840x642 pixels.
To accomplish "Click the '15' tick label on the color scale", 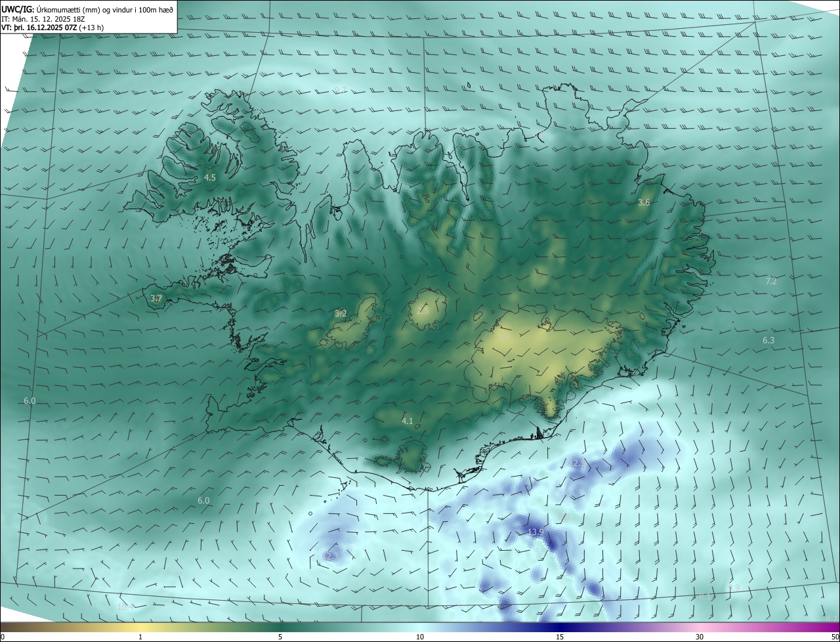I will click(x=560, y=637).
